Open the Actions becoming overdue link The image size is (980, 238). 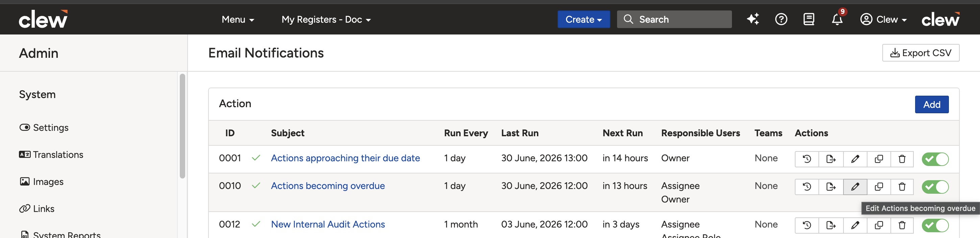(327, 186)
